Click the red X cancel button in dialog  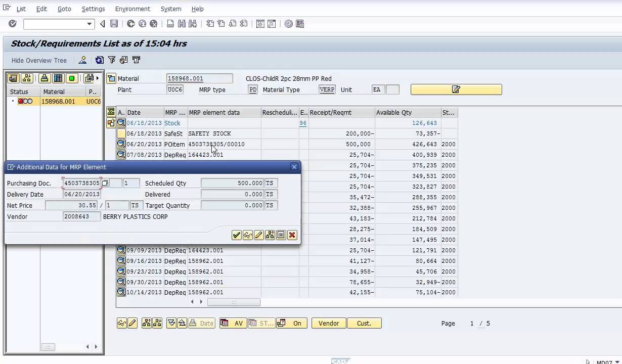click(x=292, y=235)
